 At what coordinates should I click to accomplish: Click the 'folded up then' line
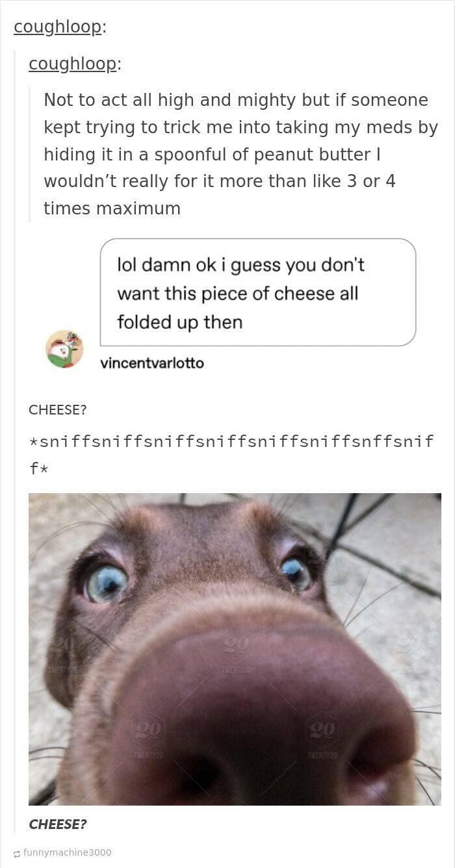click(179, 322)
